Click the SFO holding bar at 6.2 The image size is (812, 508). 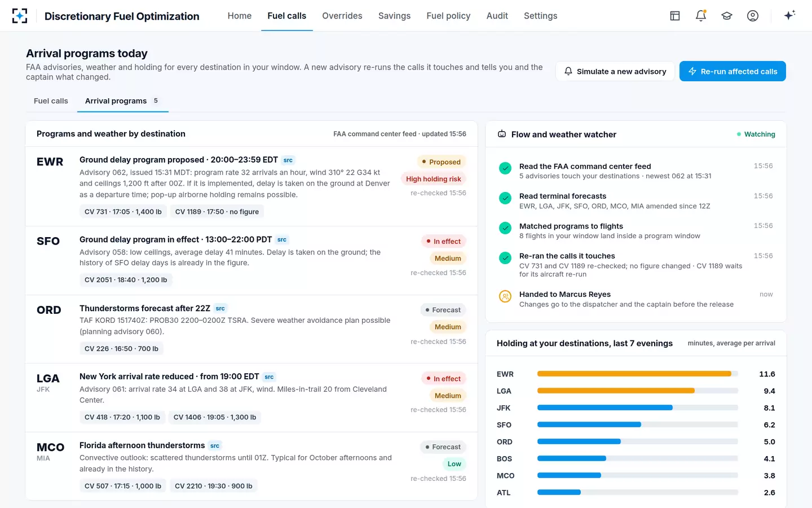638,424
